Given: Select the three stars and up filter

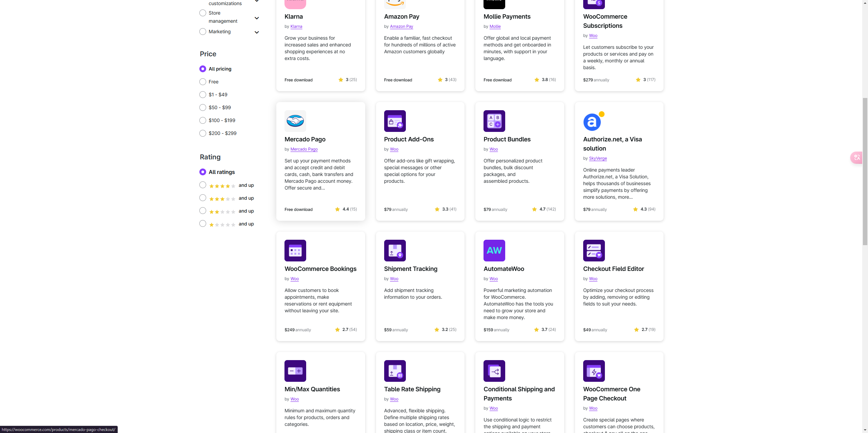Looking at the screenshot, I should tap(203, 198).
